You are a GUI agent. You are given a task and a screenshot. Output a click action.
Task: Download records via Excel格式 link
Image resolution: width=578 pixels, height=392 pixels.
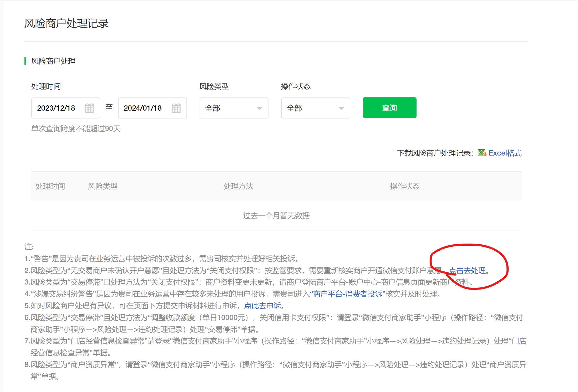(x=505, y=153)
